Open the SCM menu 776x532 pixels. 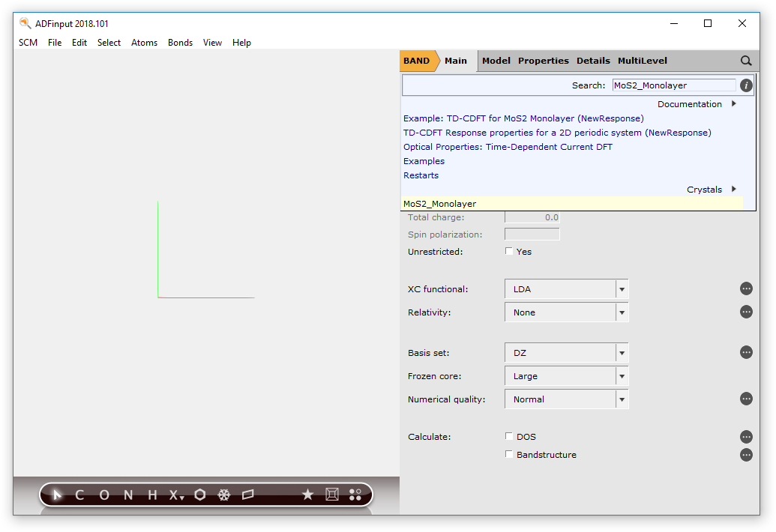point(28,43)
